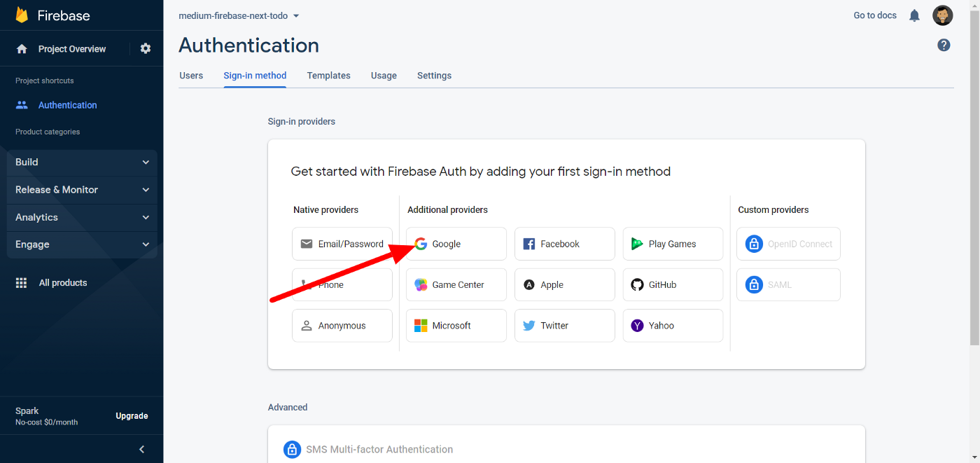
Task: Expand the Build category
Action: 82,163
